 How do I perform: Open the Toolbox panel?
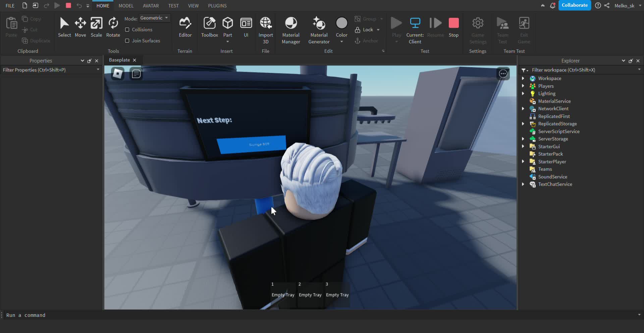coord(209,27)
